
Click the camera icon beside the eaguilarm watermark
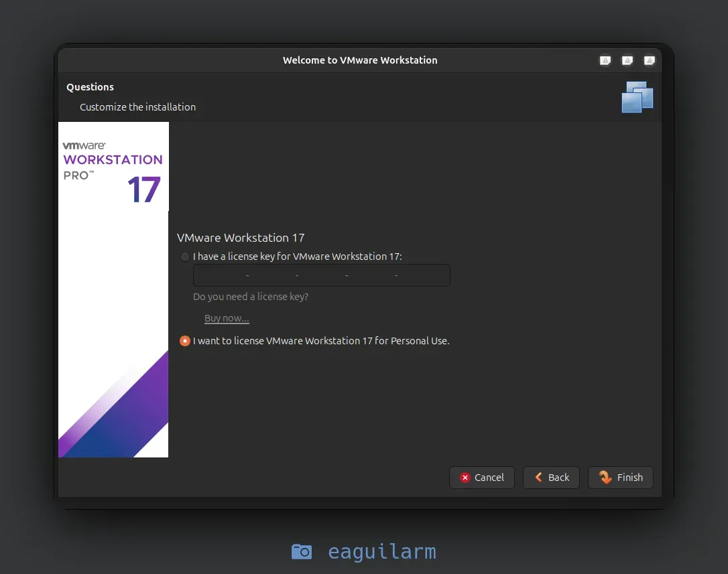[302, 551]
